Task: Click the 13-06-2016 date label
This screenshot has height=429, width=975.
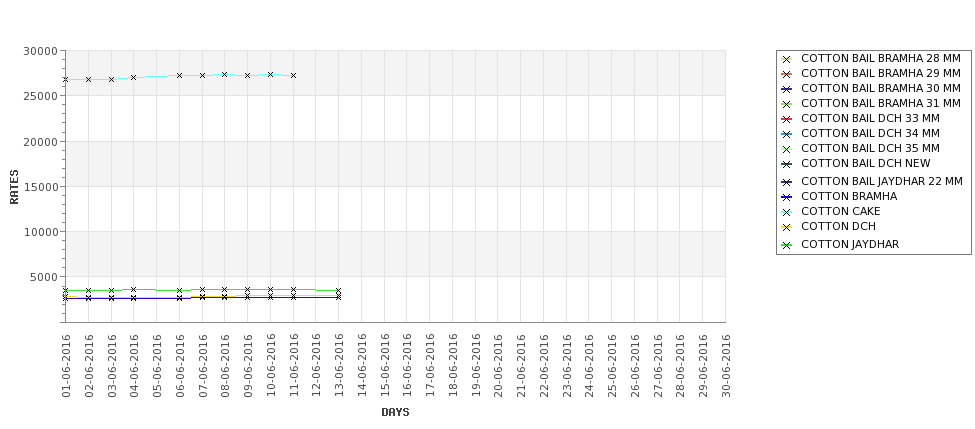Action: 339,366
